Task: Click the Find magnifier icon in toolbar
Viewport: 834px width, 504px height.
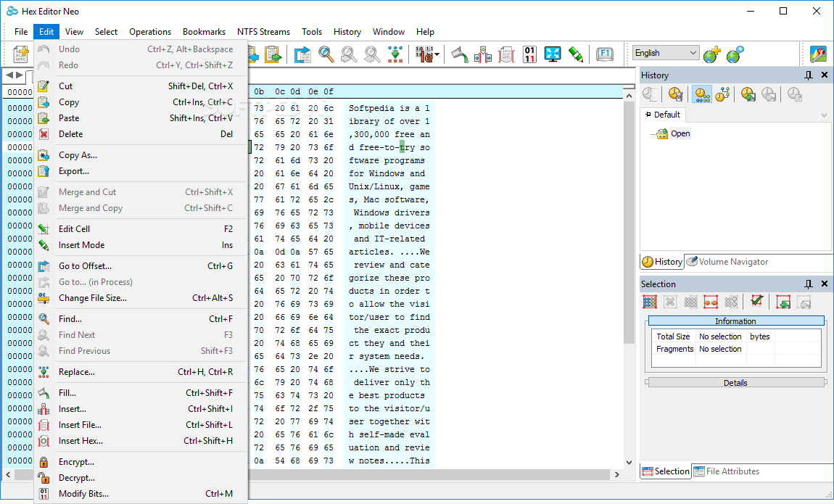Action: 326,54
